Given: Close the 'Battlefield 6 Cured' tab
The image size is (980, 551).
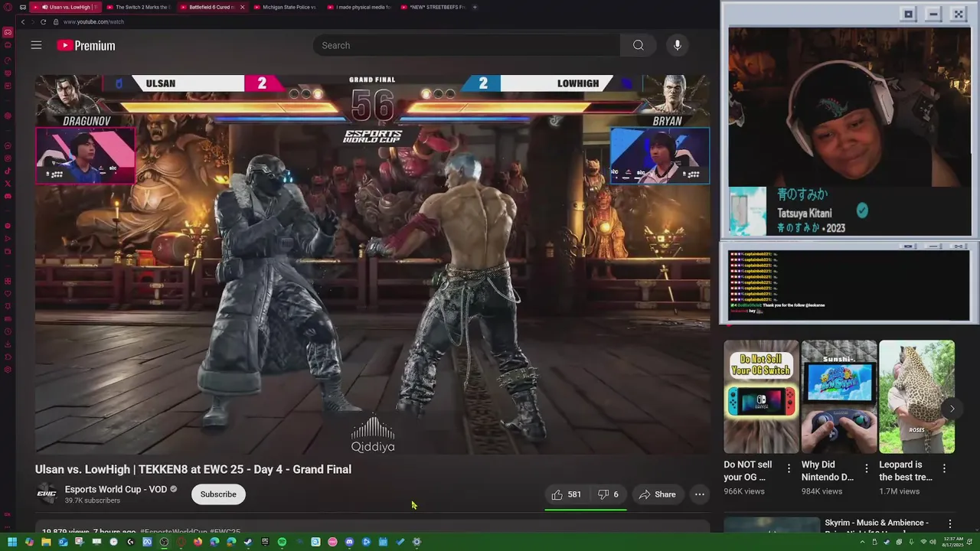Looking at the screenshot, I should click(x=242, y=7).
